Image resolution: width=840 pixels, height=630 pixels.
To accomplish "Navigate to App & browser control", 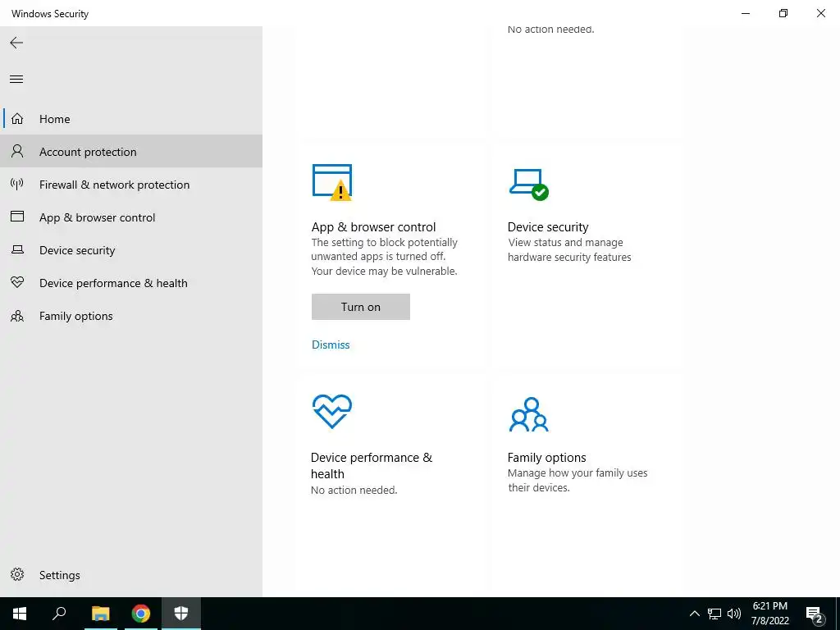I will 131,217.
